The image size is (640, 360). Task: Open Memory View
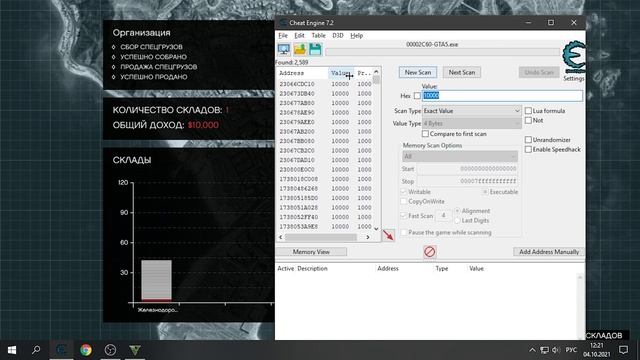click(311, 252)
